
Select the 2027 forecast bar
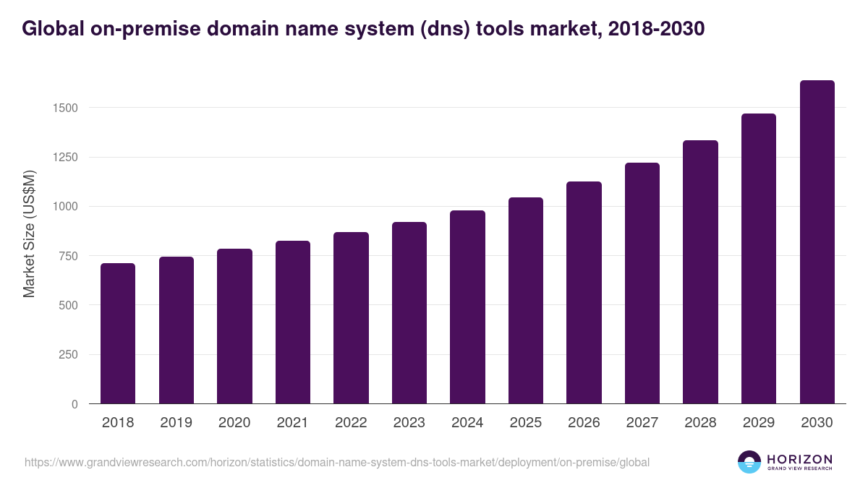point(642,283)
